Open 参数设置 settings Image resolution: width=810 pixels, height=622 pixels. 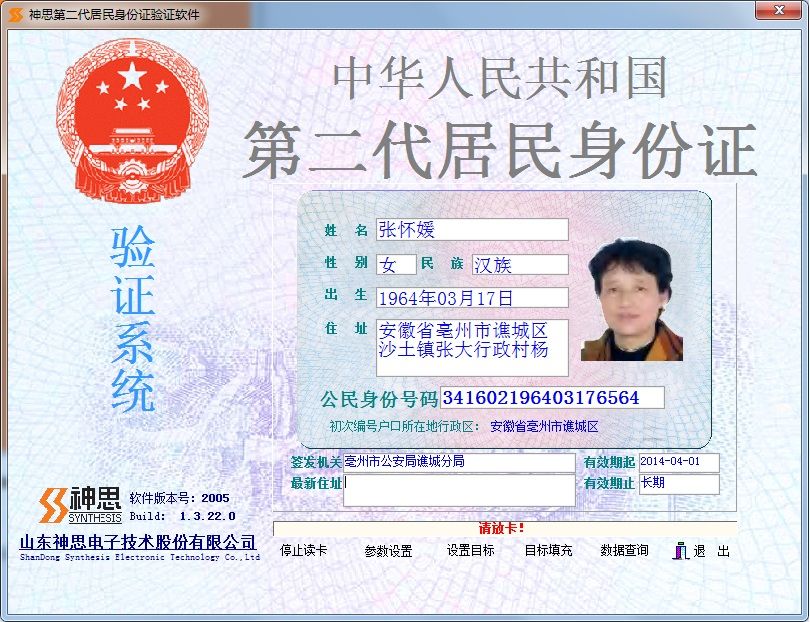[x=388, y=551]
